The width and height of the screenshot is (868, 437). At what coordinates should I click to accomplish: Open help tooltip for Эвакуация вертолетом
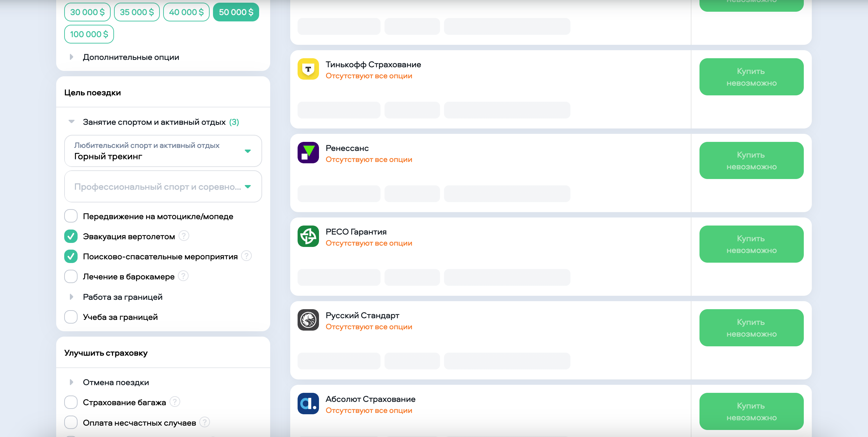(184, 236)
